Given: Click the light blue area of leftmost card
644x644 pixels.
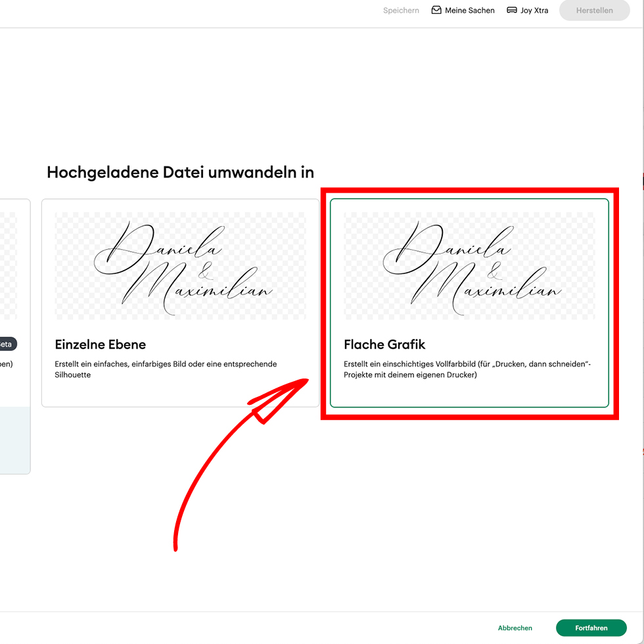Looking at the screenshot, I should click(x=14, y=439).
